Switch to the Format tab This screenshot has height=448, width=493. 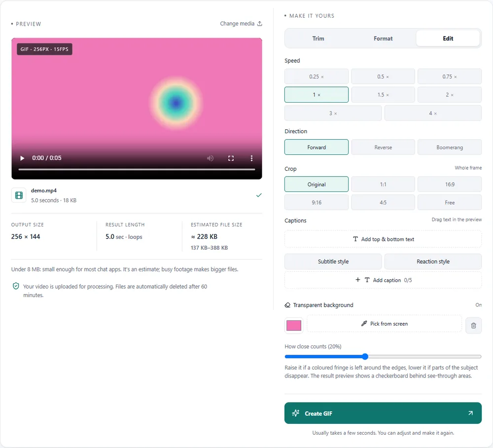383,38
